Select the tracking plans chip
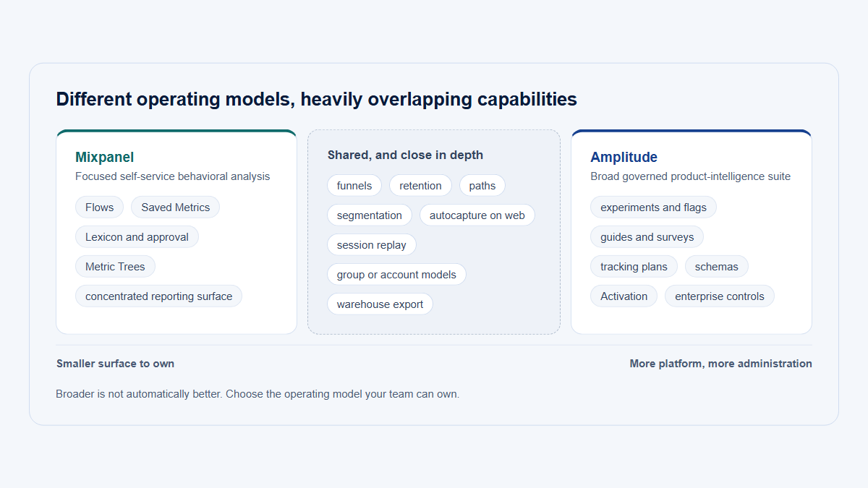 pos(634,267)
